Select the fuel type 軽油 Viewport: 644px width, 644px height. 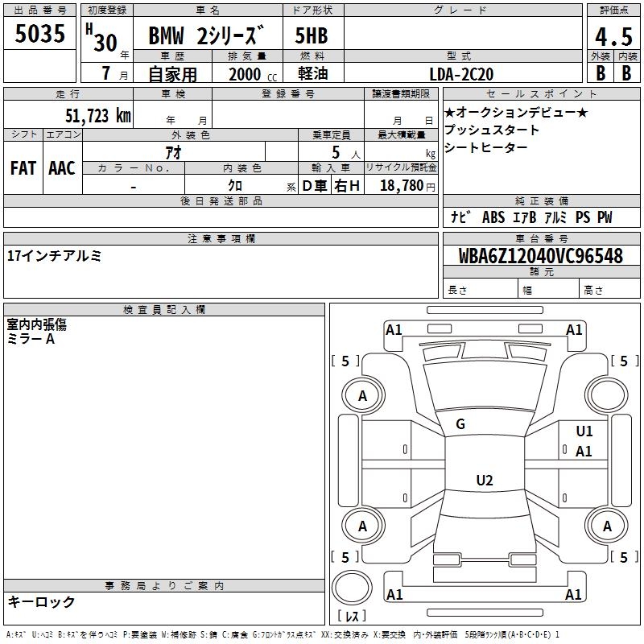[313, 73]
